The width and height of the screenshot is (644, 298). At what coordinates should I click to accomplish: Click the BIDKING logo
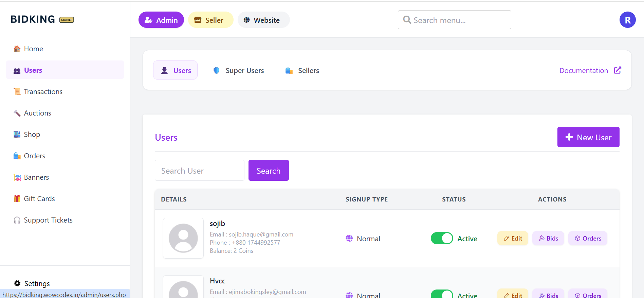pyautogui.click(x=33, y=19)
